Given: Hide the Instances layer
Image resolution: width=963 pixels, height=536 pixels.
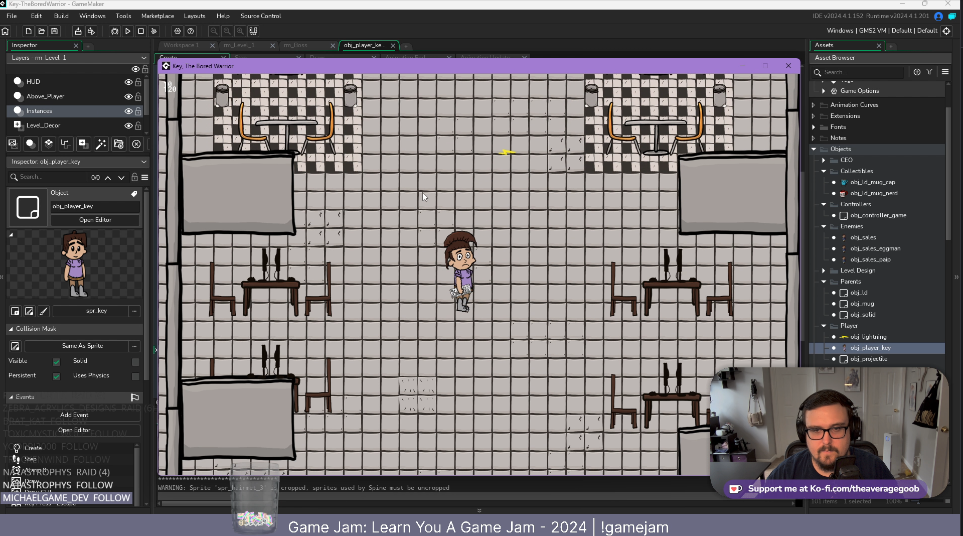Looking at the screenshot, I should [x=128, y=111].
